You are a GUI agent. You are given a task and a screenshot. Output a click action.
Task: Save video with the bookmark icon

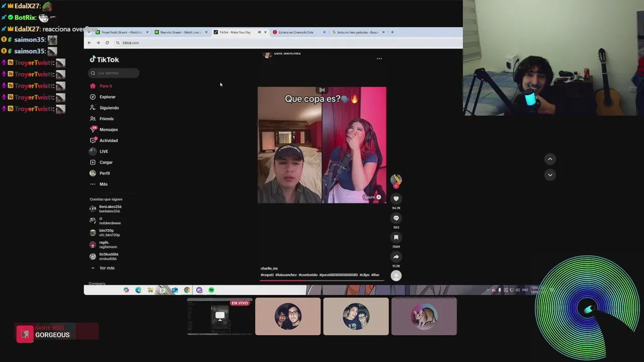click(396, 237)
